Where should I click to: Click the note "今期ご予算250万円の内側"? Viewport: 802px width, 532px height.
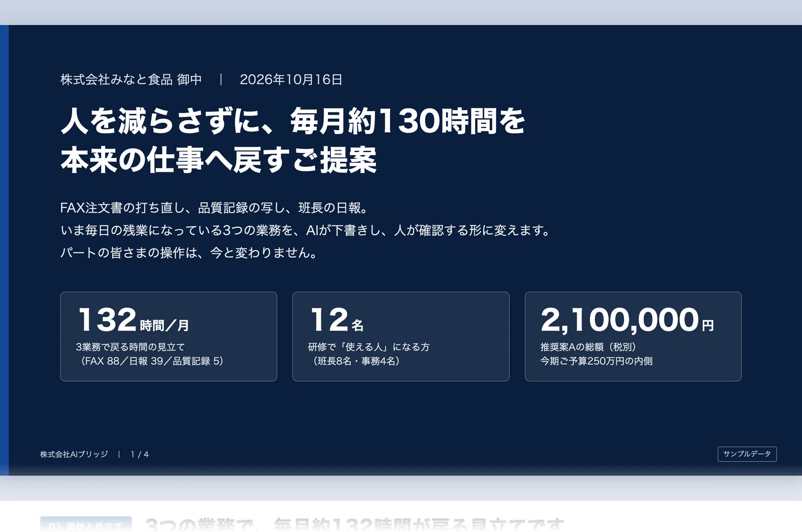[x=596, y=361]
